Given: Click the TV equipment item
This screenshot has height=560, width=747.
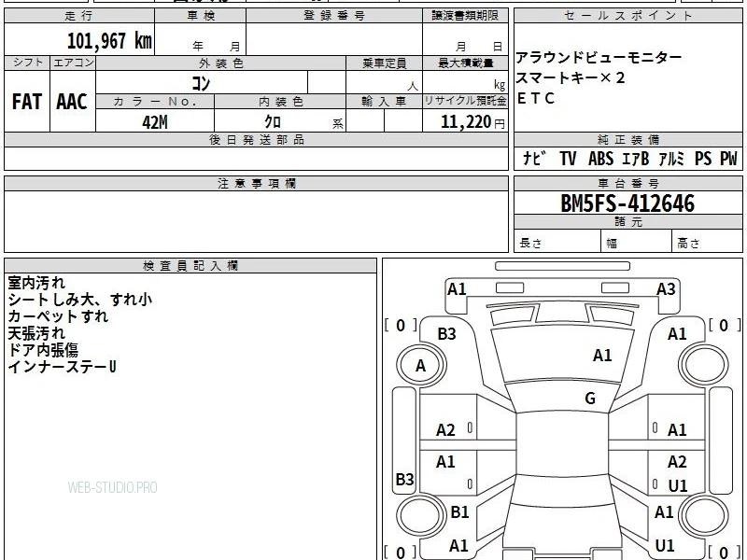Looking at the screenshot, I should [x=568, y=158].
